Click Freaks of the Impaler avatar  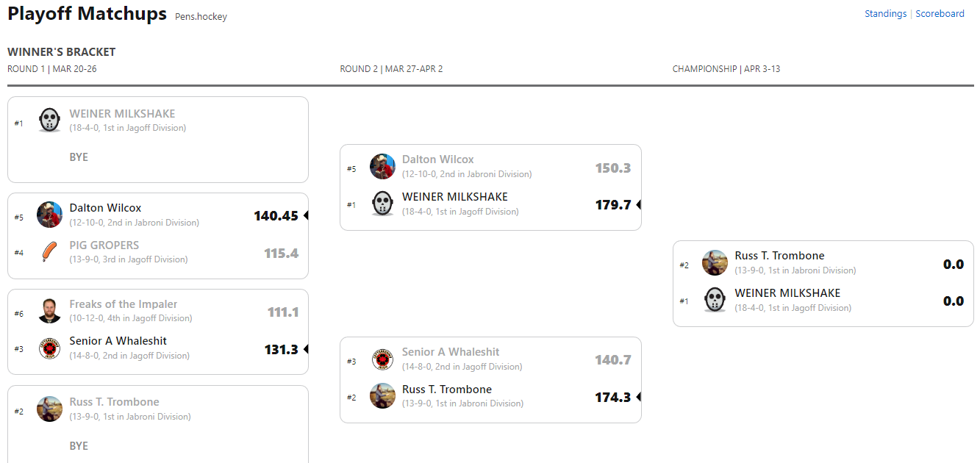tap(49, 311)
